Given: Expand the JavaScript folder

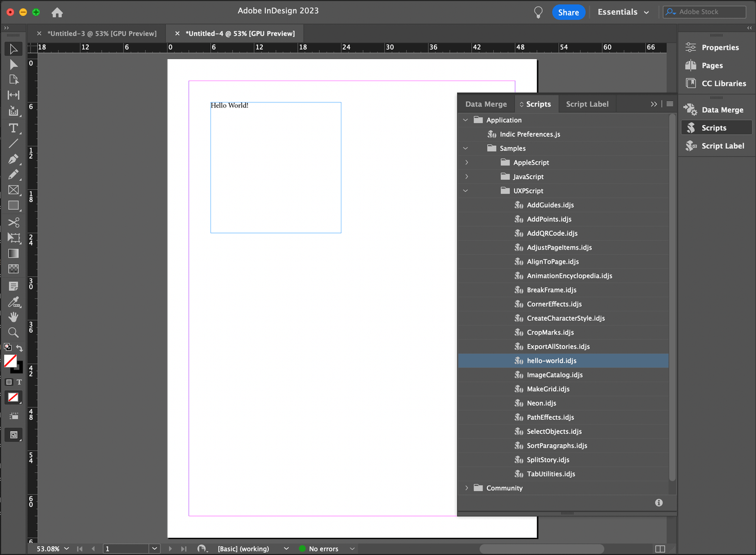Looking at the screenshot, I should tap(466, 177).
